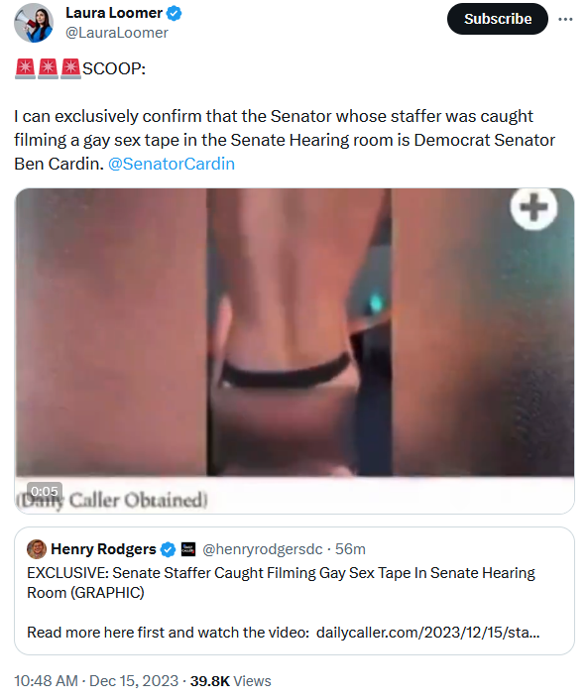Open the 10:48 AM Dec 15, 2023 timestamp

click(96, 681)
